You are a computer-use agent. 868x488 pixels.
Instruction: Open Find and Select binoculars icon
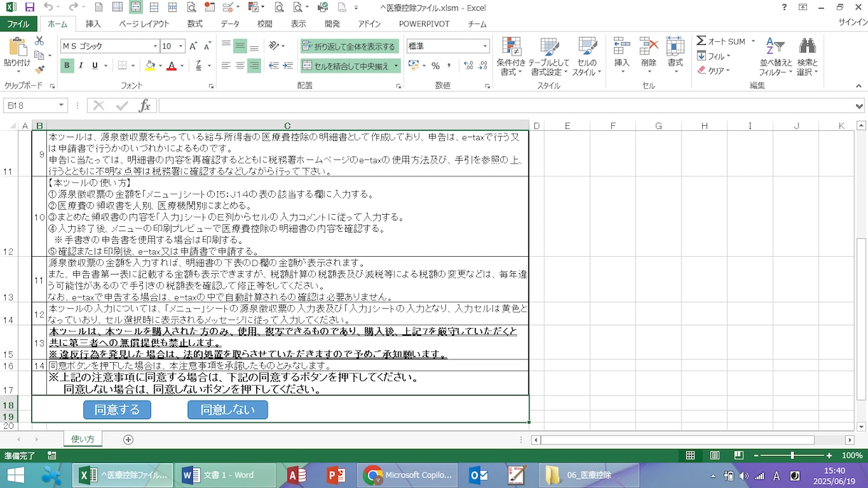point(807,47)
